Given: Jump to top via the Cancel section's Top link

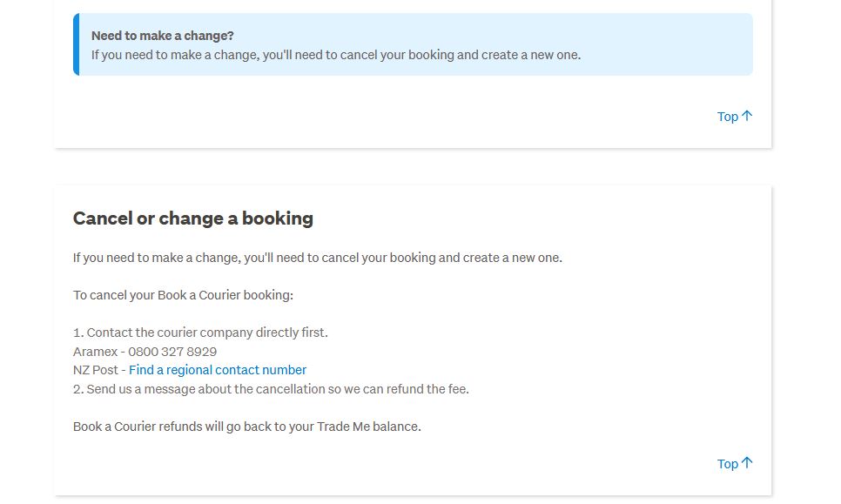Looking at the screenshot, I should click(728, 464).
